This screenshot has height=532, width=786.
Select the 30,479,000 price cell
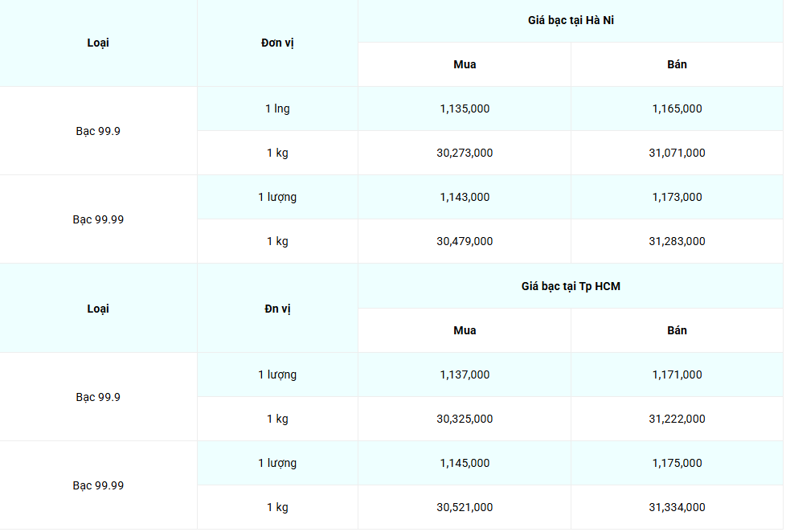(x=465, y=241)
